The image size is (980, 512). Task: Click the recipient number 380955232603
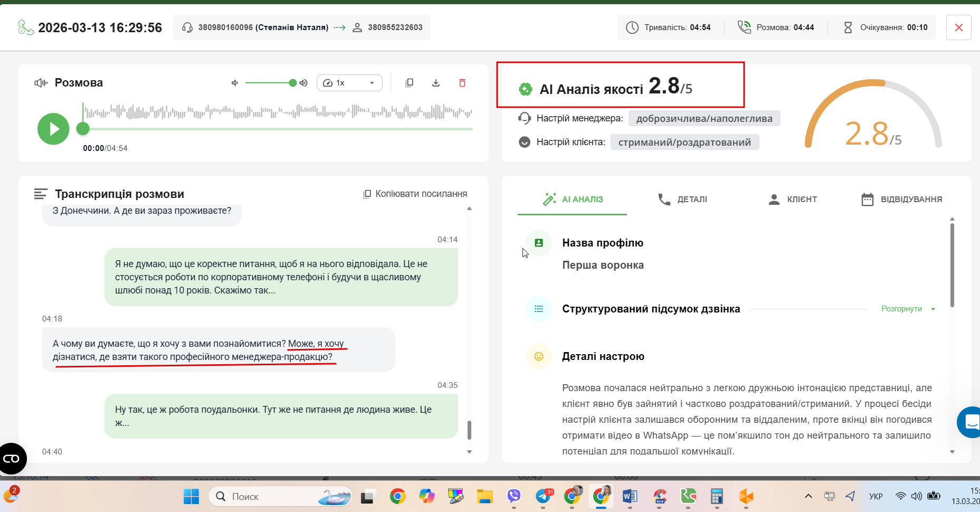coord(395,27)
